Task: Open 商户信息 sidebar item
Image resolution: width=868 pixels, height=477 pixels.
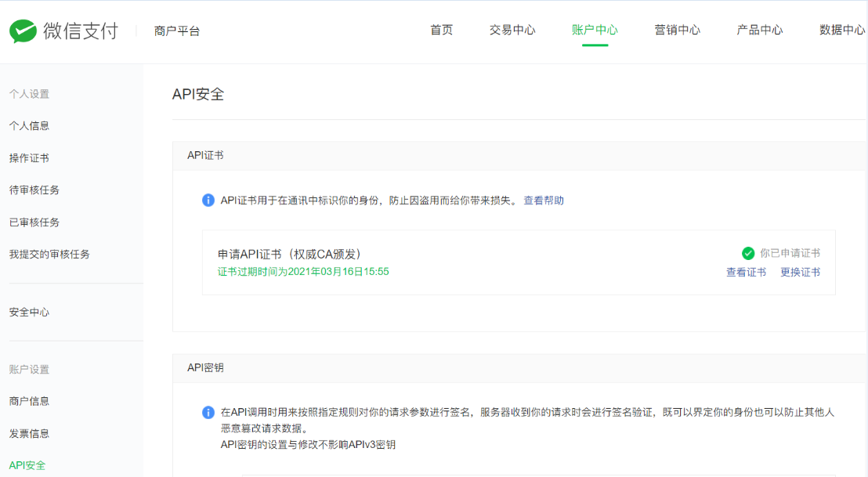Action: pyautogui.click(x=29, y=401)
